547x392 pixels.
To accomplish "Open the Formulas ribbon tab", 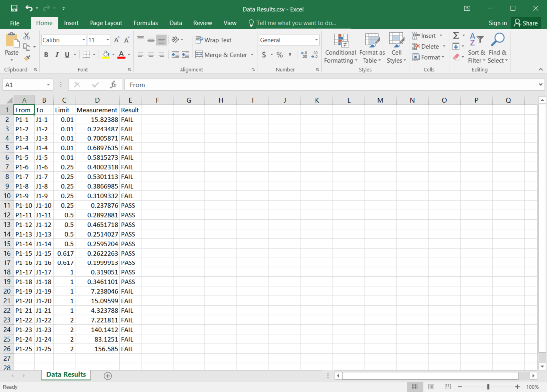I will (x=145, y=23).
